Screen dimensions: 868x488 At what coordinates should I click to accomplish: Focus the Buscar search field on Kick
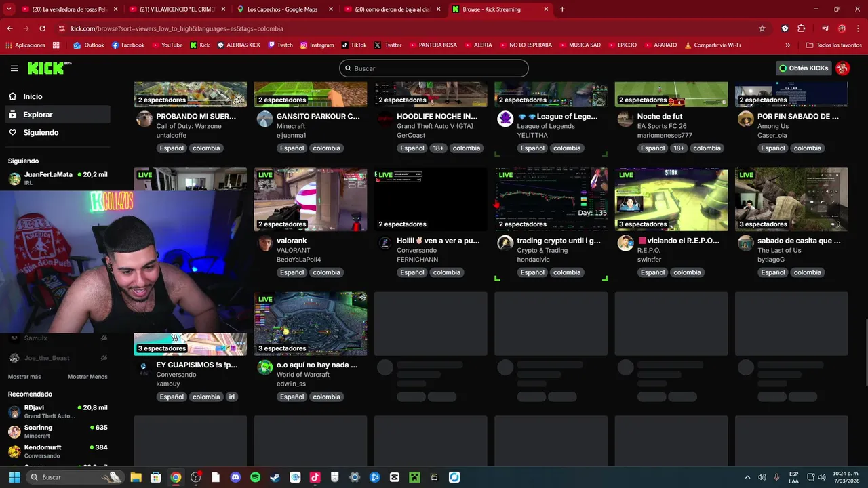tap(434, 68)
